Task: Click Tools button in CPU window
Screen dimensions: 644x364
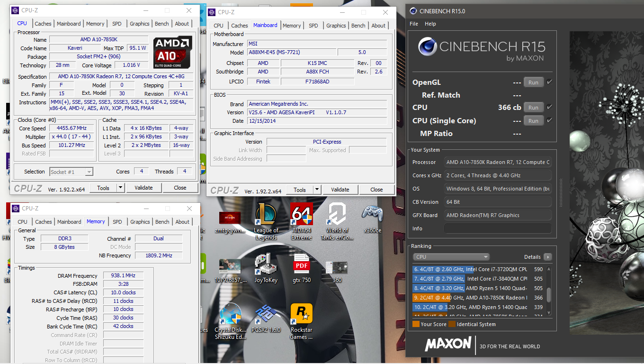Action: pos(103,188)
